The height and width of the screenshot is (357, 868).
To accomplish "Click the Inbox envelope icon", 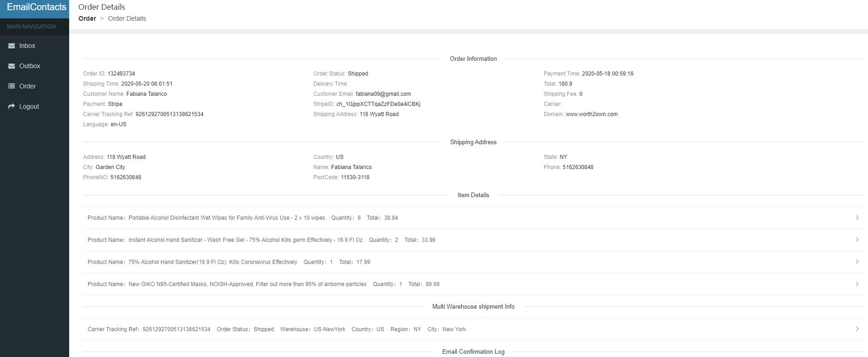I will (x=12, y=46).
